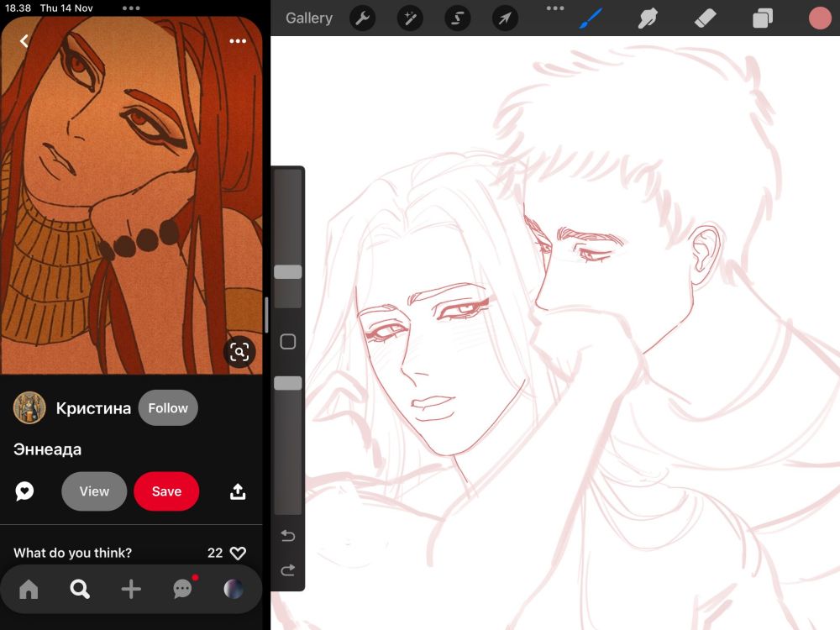Open multitasking dots above Pinterest
Screen dimensions: 840x630
pos(131,8)
